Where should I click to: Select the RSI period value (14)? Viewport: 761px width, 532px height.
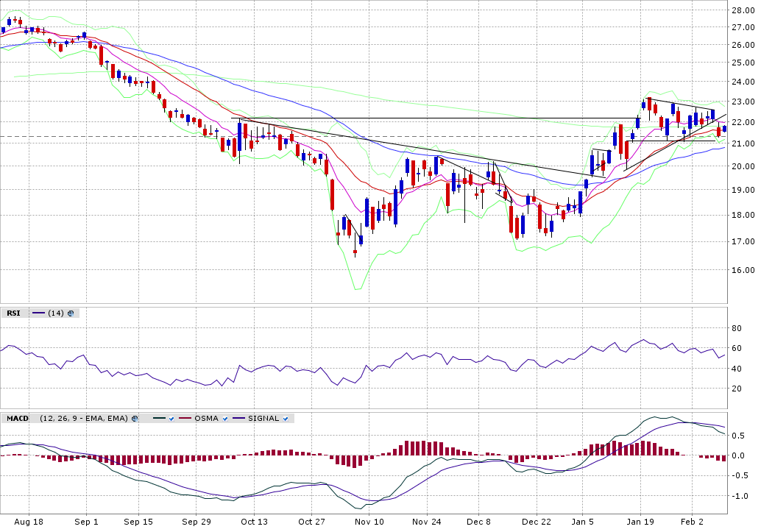coord(55,313)
